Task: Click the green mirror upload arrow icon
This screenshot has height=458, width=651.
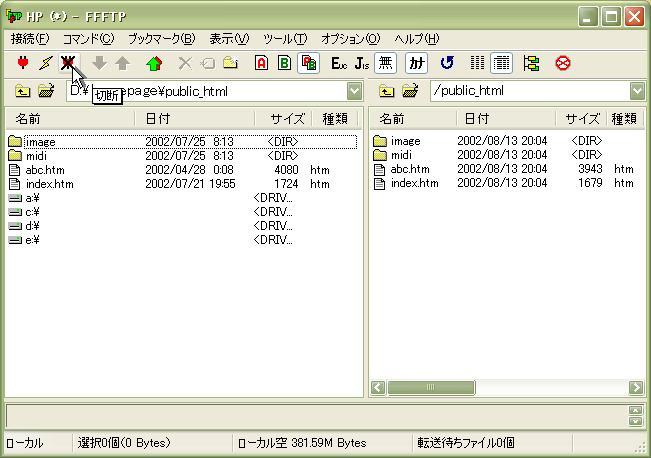Action: click(x=153, y=63)
